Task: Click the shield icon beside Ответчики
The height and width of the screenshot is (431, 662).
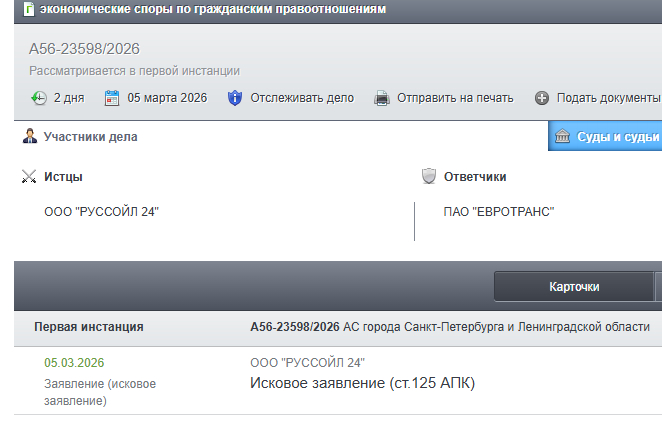Action: [x=429, y=177]
